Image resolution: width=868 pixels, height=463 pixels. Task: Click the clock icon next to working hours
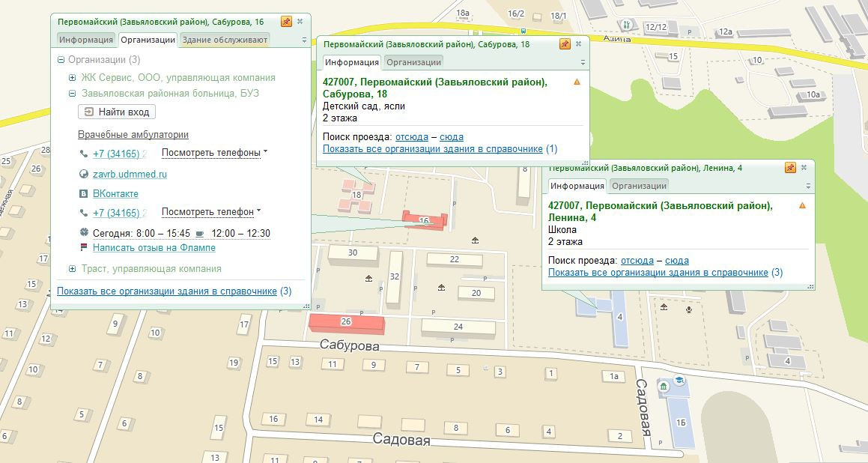pos(84,232)
